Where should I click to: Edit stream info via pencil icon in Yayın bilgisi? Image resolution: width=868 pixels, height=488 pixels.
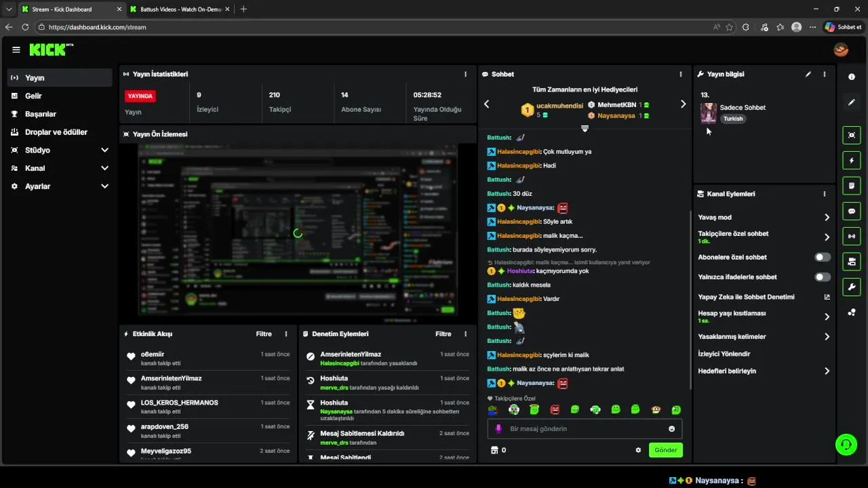tap(808, 75)
